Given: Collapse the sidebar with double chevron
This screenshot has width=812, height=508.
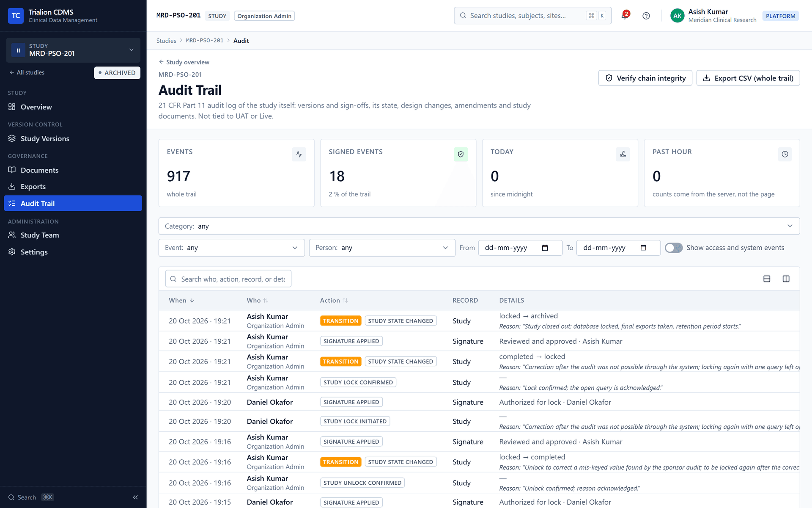Looking at the screenshot, I should click(135, 497).
